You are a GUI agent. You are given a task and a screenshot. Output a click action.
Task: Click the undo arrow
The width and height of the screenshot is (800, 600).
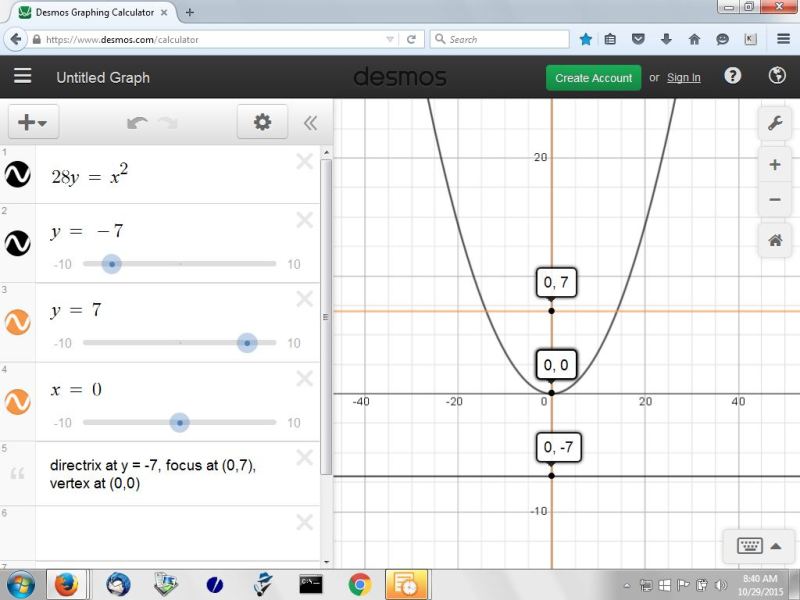point(137,123)
